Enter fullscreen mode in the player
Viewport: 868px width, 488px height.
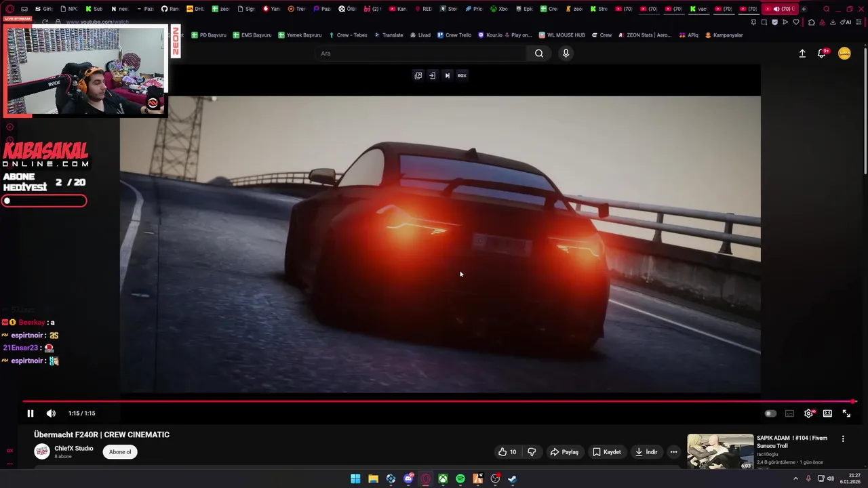coord(846,413)
